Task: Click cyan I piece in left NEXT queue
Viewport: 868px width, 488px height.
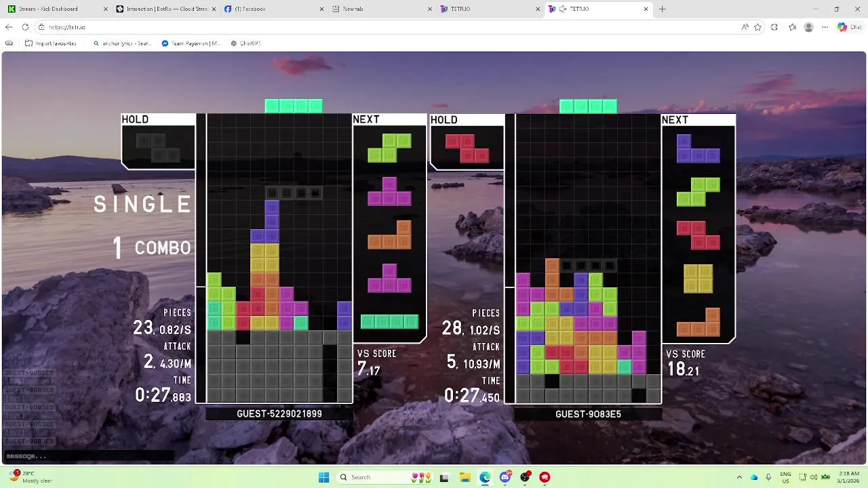Action: coord(389,321)
